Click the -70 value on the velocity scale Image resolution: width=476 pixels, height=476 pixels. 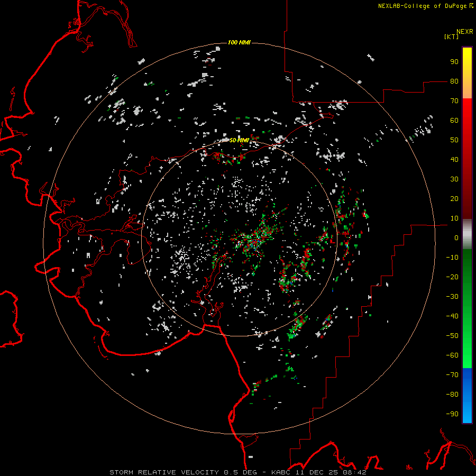point(452,375)
